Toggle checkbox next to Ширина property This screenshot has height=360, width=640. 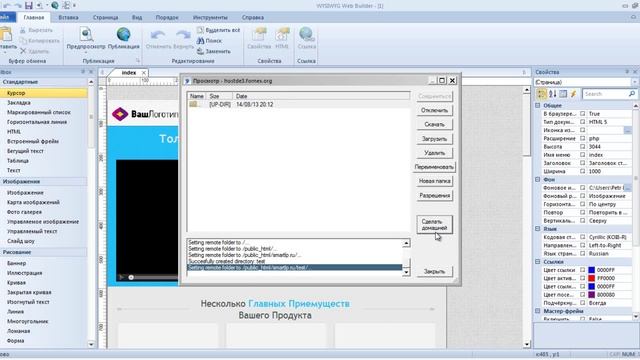coord(582,171)
